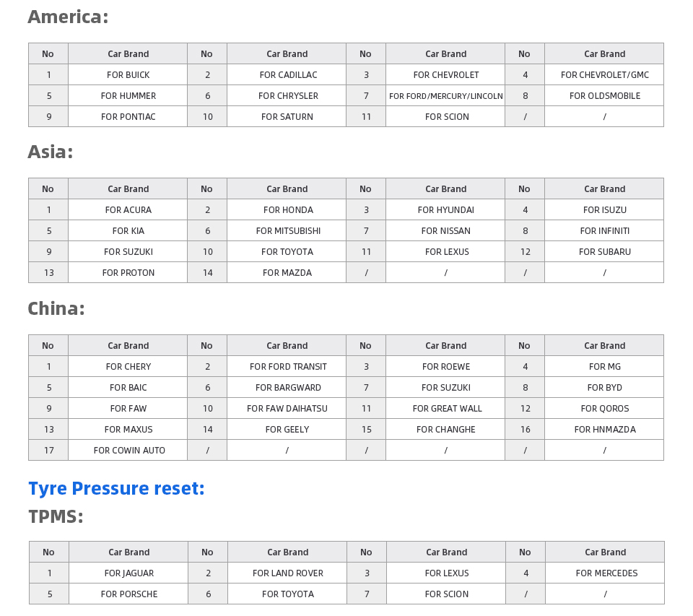The image size is (693, 616).
Task: Click the TPMS section heading
Action: point(56,516)
